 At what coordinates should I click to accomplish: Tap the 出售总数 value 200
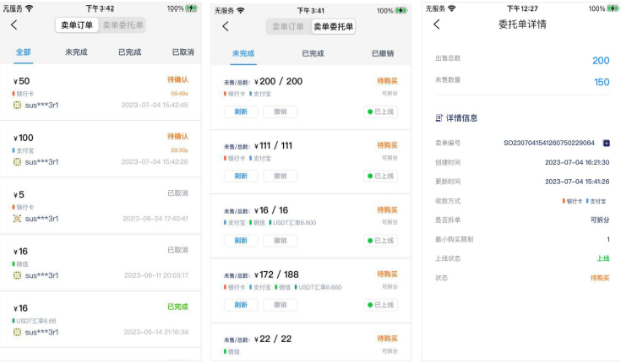(601, 60)
